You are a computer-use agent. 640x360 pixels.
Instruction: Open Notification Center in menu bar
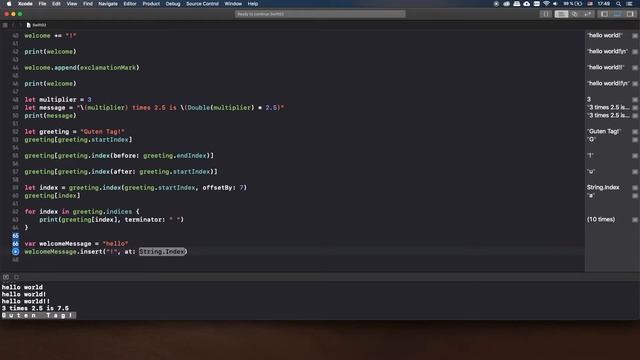[629, 4]
